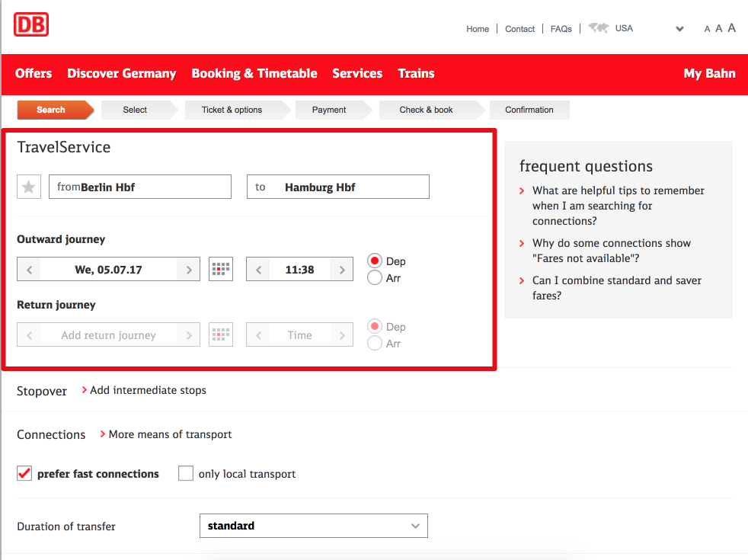Image resolution: width=748 pixels, height=560 pixels.
Task: Uncheck prefer fast connections checkbox
Action: tap(24, 473)
